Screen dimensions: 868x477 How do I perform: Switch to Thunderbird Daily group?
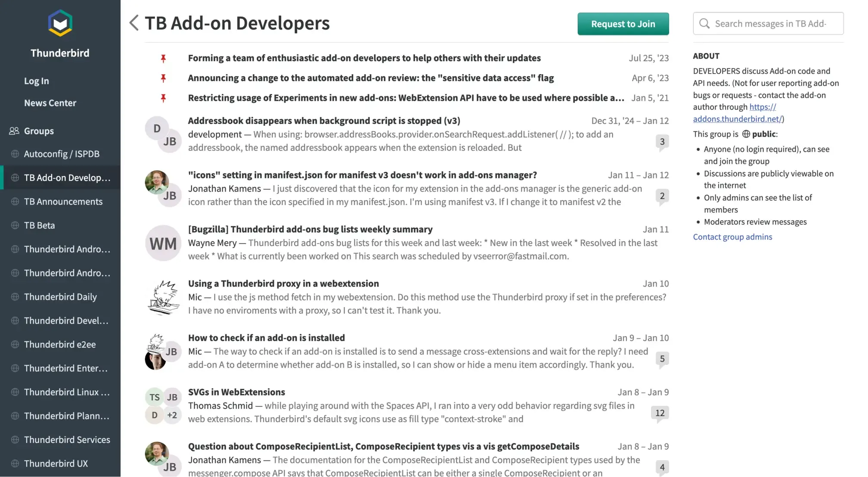click(60, 296)
